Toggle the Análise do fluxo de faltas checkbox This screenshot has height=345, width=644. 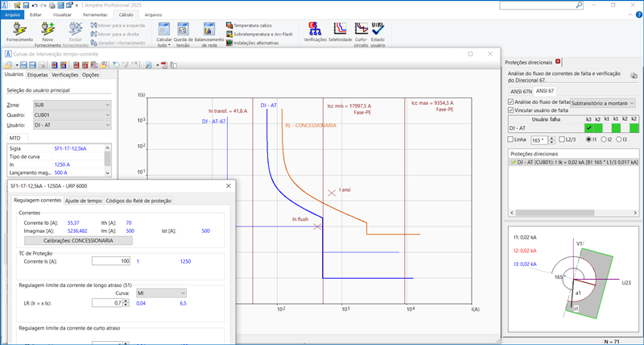pos(510,102)
